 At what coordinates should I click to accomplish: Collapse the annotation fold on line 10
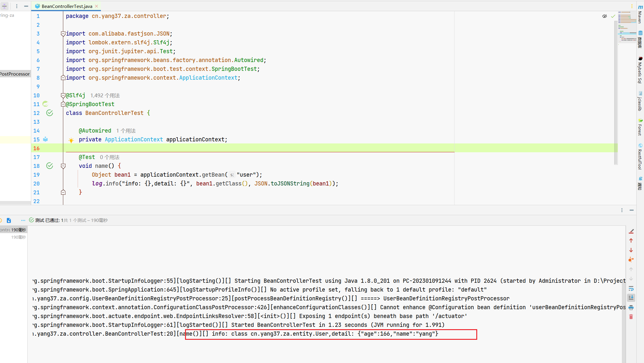click(63, 95)
